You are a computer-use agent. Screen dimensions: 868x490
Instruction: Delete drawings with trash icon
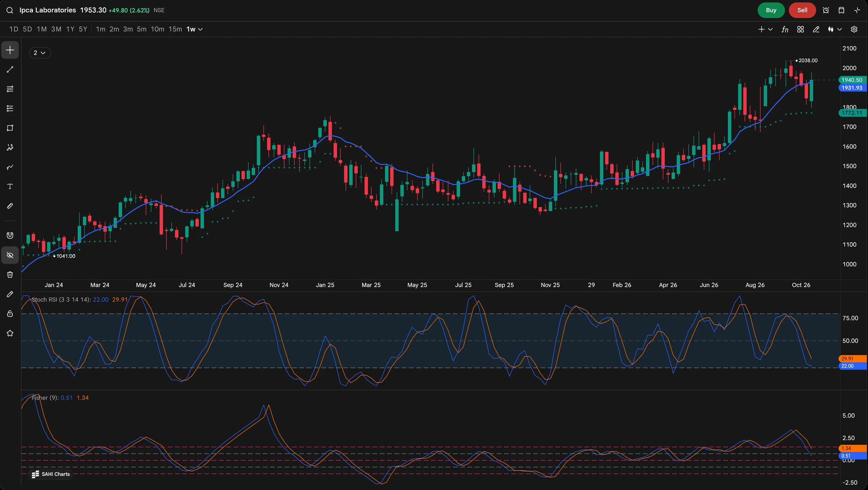click(10, 275)
